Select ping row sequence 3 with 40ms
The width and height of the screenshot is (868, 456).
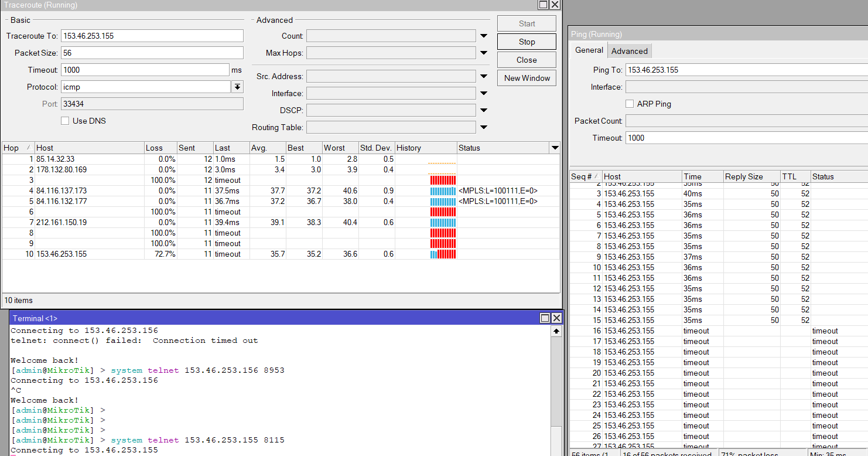[719, 193]
